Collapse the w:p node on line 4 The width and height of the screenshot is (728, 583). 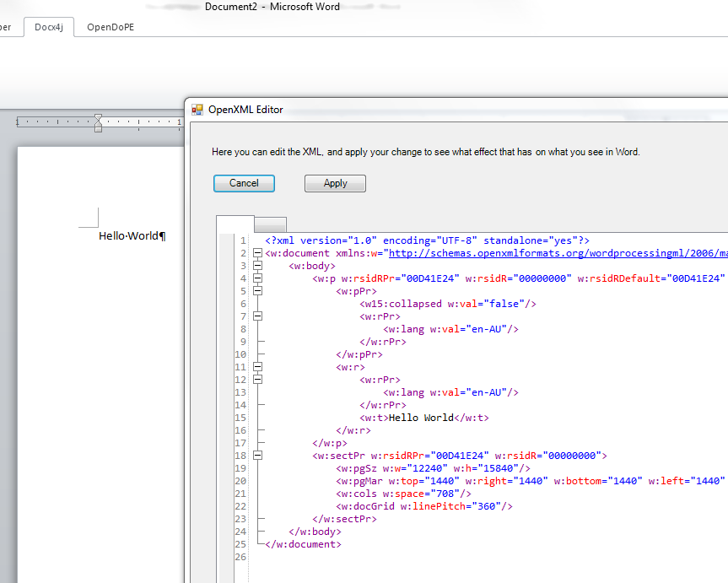click(x=257, y=278)
